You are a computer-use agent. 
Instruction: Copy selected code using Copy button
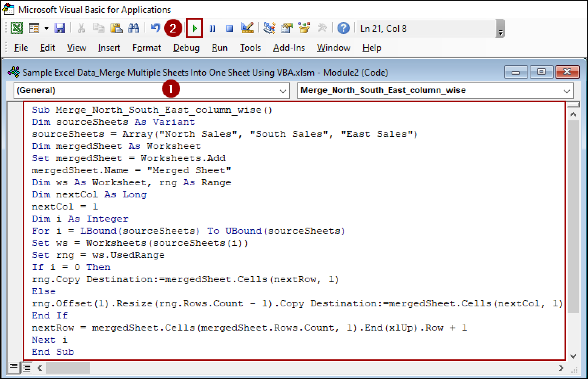pyautogui.click(x=99, y=28)
